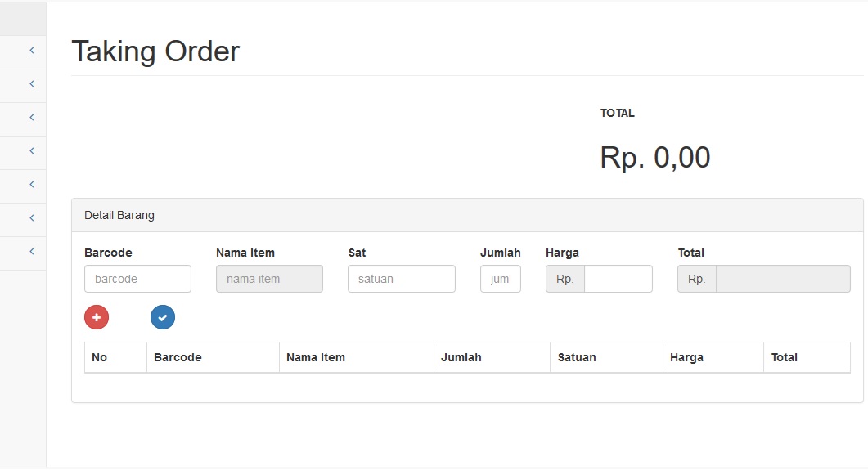Expand the topmost sidebar menu chevron
Screen dimensions: 868x470
click(31, 51)
